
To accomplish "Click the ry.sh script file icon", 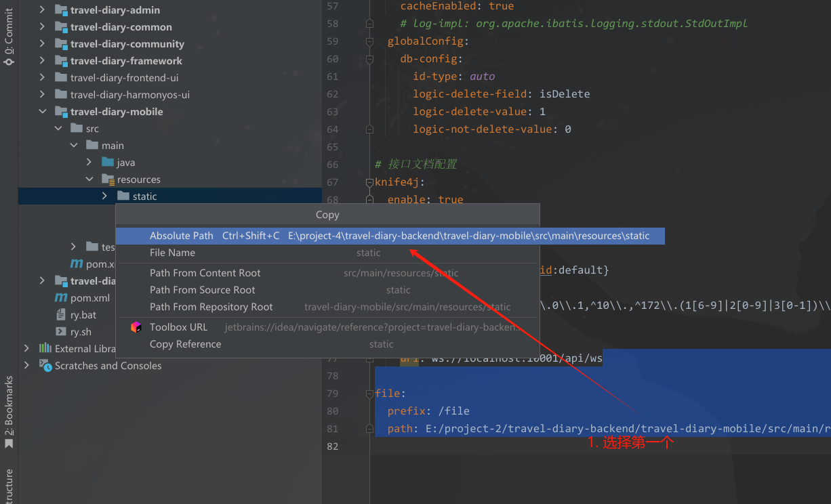I will (60, 332).
